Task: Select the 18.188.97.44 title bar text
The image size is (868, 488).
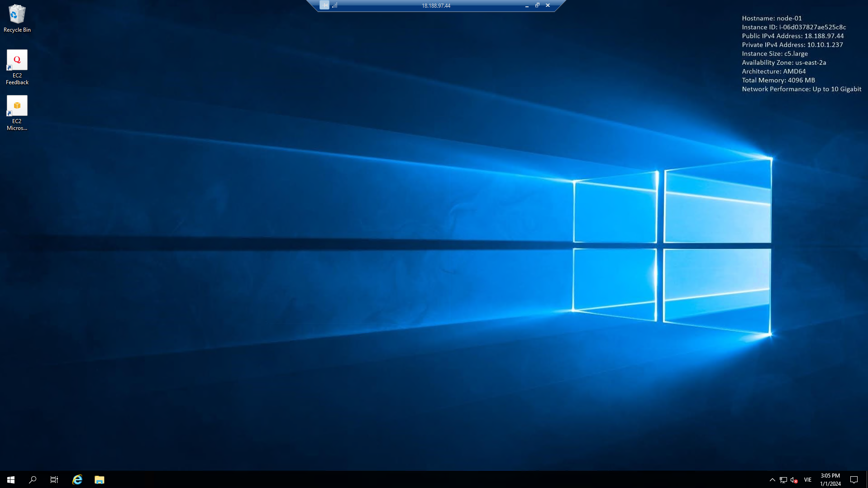Action: point(435,5)
